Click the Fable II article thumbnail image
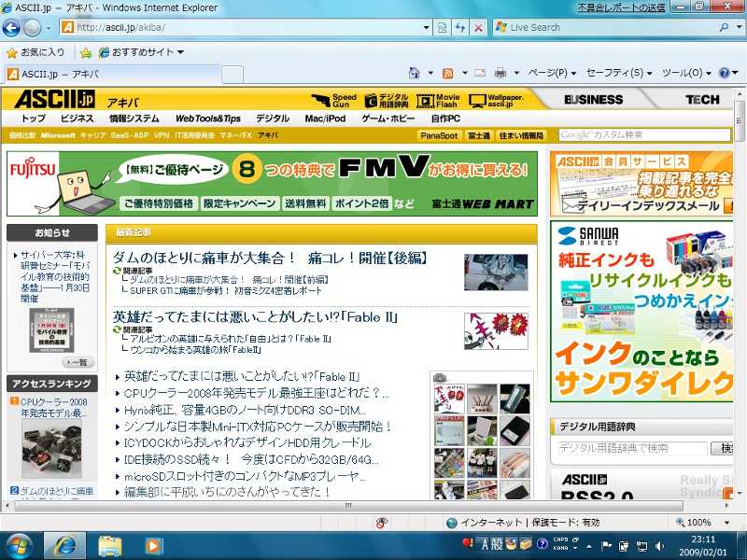Image resolution: width=747 pixels, height=560 pixels. [x=496, y=331]
